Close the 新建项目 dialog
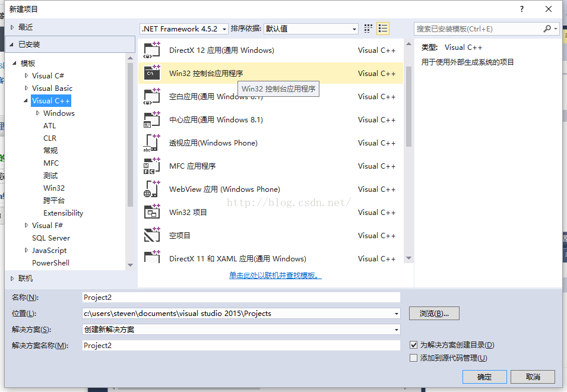567x392 pixels. (x=549, y=9)
